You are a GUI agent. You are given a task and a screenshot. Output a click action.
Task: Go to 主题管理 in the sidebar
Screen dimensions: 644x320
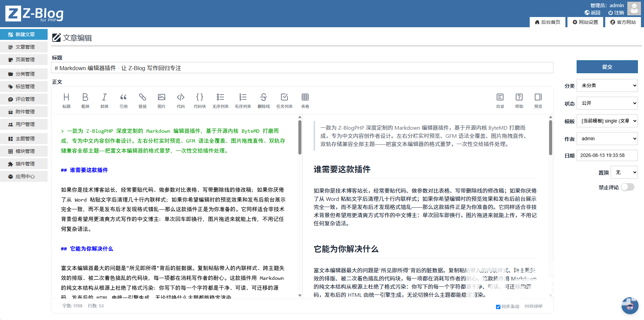(24, 139)
